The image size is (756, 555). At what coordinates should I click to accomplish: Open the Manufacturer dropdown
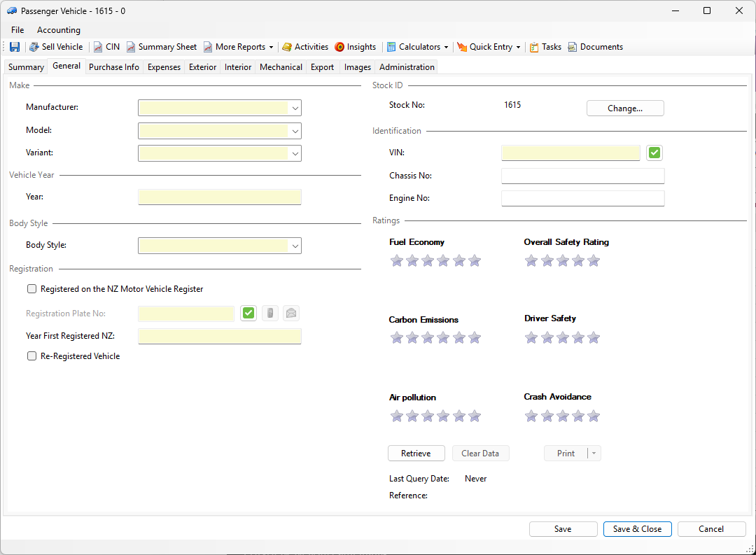tap(295, 108)
